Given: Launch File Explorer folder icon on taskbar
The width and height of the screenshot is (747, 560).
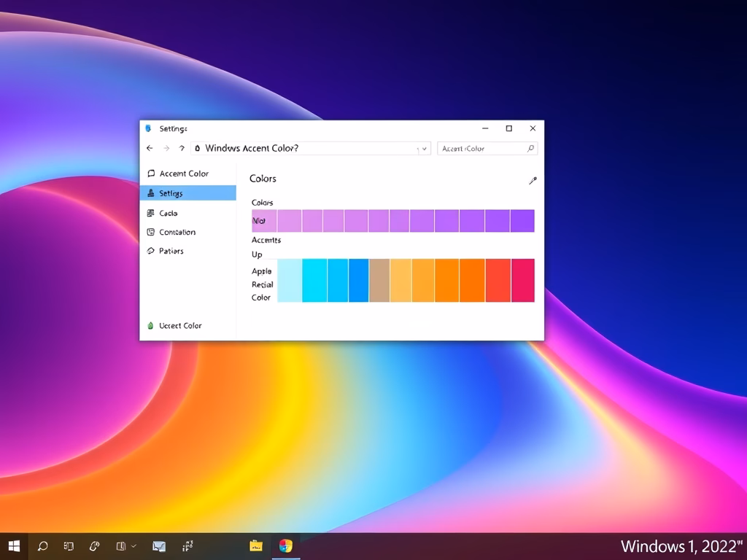Looking at the screenshot, I should click(x=256, y=545).
